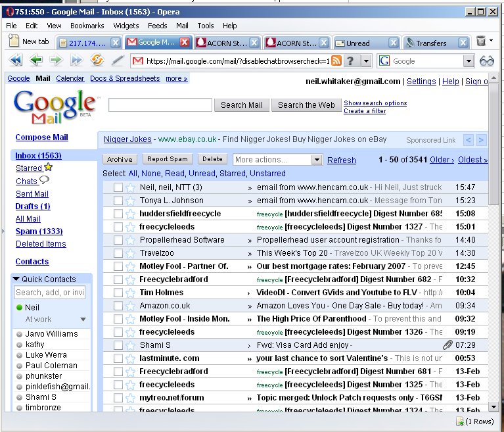Tick checkbox for Motley Fool - Inside Mon. email
The width and height of the screenshot is (504, 432).
click(x=118, y=319)
